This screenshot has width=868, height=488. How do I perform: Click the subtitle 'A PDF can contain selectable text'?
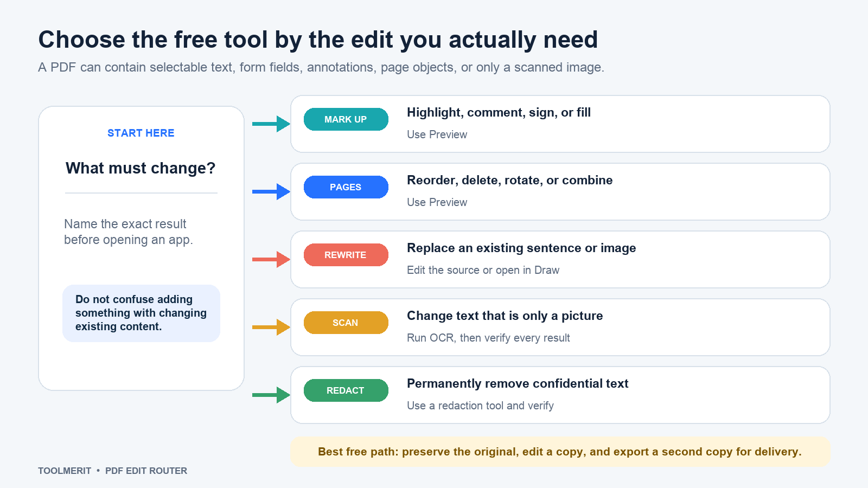[321, 67]
